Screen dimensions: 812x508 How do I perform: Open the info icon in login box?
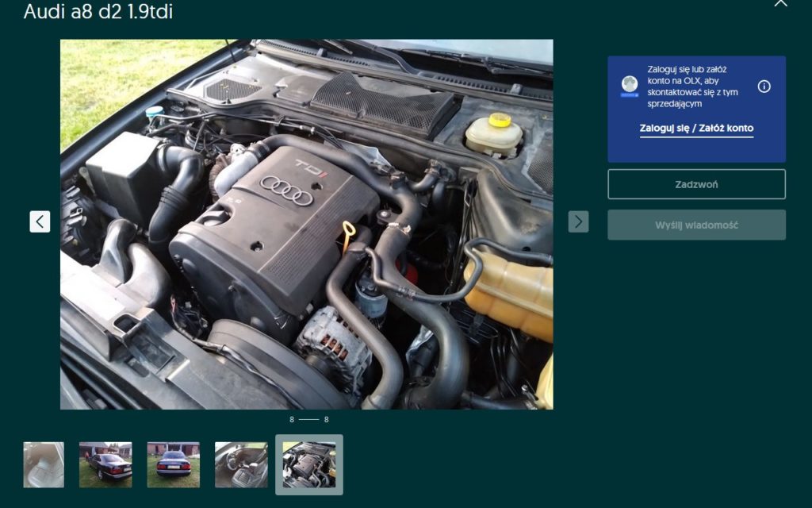[764, 87]
